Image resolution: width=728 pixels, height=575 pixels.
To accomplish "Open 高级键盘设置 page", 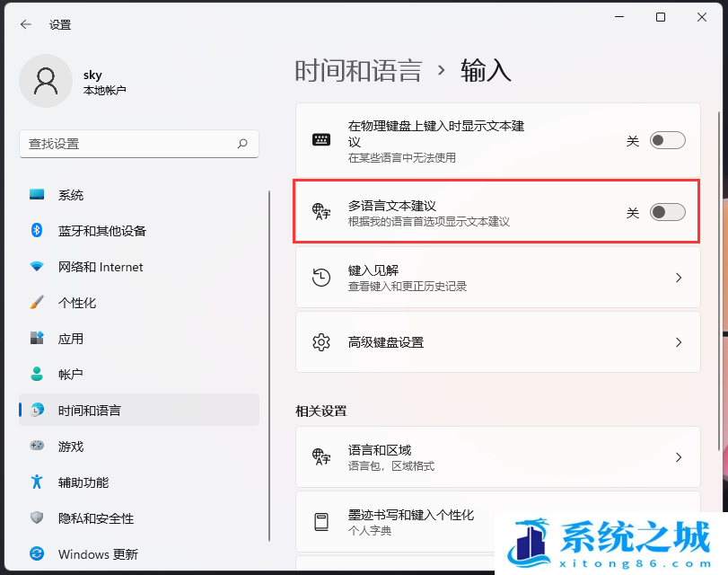I will [497, 342].
